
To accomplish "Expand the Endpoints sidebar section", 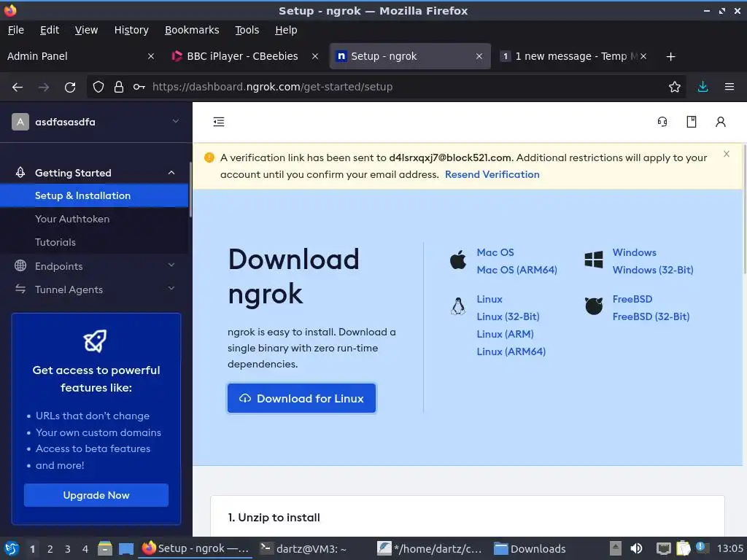I will [x=171, y=265].
